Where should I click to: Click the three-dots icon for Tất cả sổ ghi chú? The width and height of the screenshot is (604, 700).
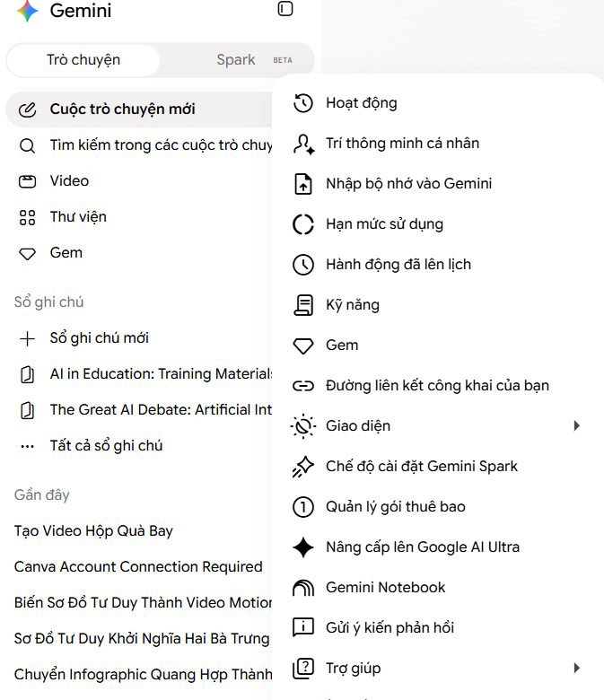coord(27,446)
